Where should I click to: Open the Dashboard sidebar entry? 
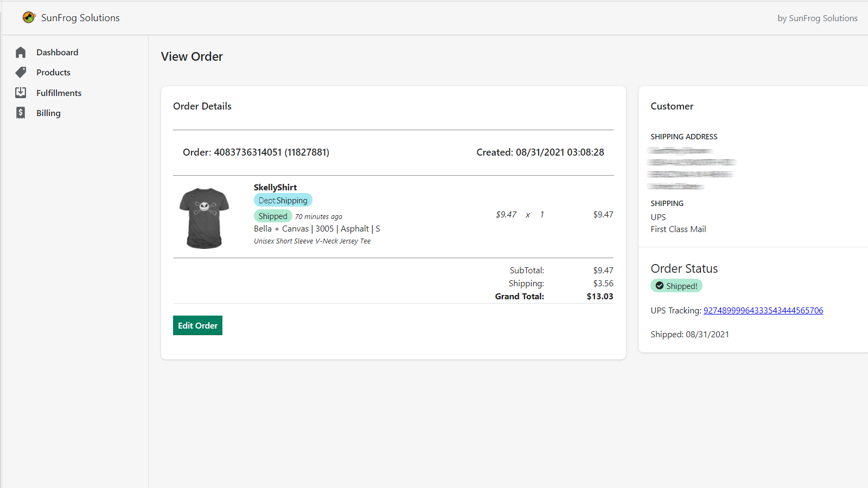pyautogui.click(x=57, y=52)
